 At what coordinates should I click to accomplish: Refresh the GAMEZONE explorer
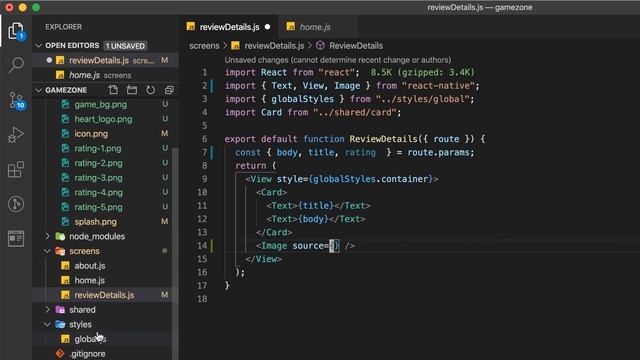point(151,90)
